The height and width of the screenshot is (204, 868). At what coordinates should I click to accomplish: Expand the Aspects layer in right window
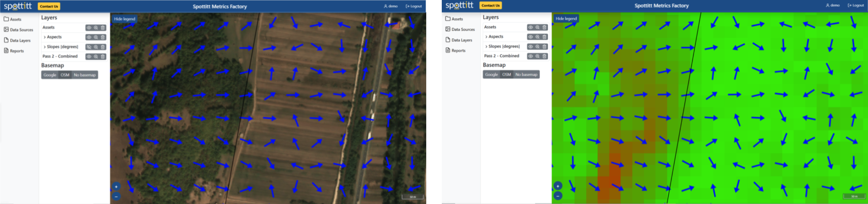(x=486, y=37)
